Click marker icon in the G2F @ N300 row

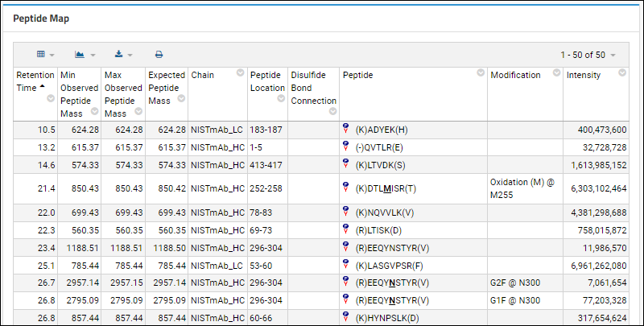pos(346,282)
